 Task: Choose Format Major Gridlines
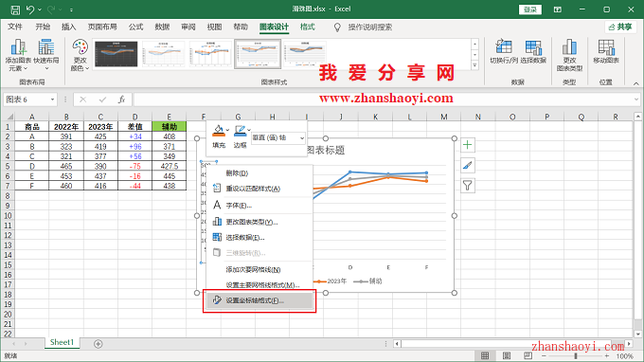(x=259, y=284)
